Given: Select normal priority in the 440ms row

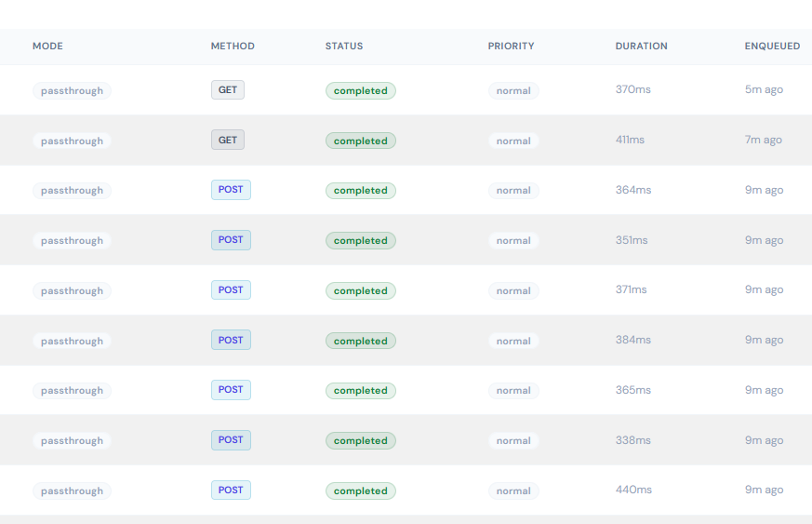Looking at the screenshot, I should coord(513,490).
